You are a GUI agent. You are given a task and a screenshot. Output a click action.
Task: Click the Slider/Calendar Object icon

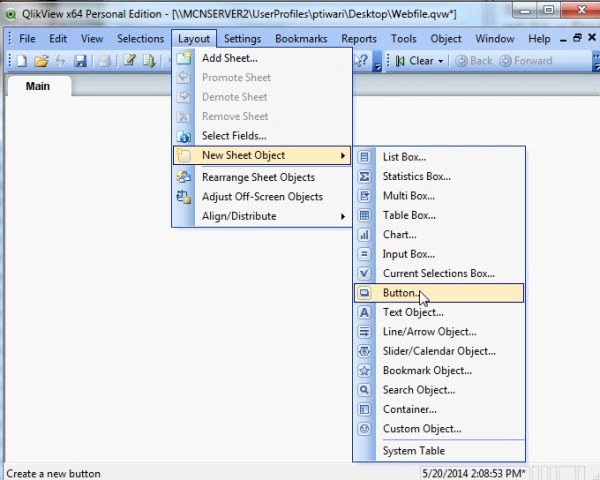[x=364, y=351]
